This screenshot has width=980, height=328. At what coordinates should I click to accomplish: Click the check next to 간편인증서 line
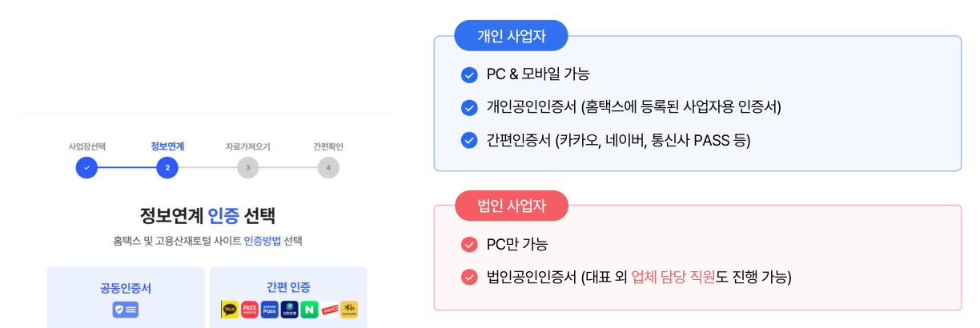pos(469,140)
